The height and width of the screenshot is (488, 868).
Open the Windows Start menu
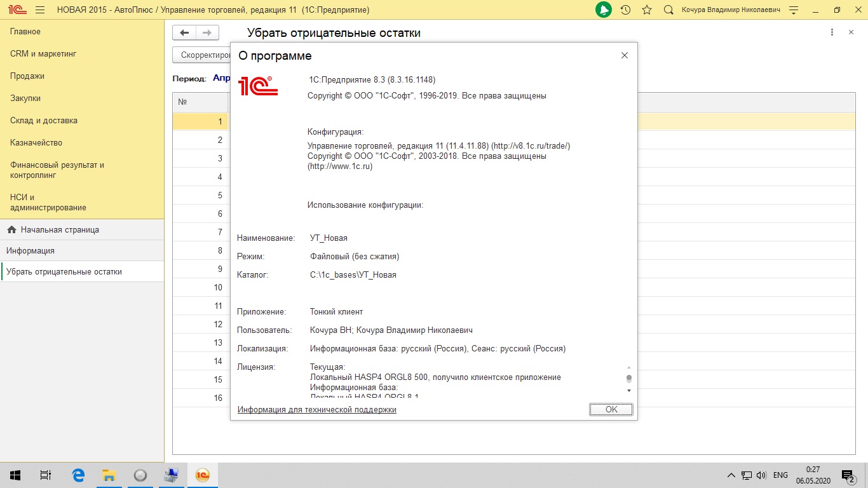(15, 475)
